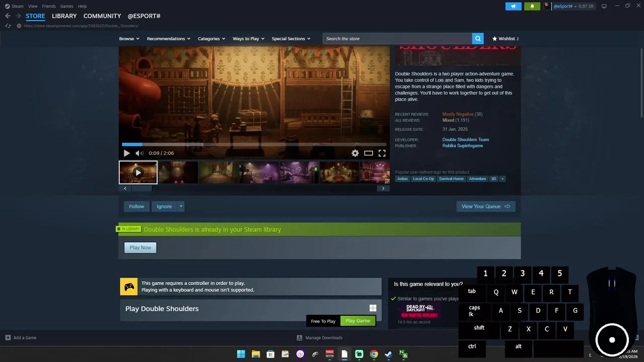Open video settings gear

pyautogui.click(x=355, y=153)
